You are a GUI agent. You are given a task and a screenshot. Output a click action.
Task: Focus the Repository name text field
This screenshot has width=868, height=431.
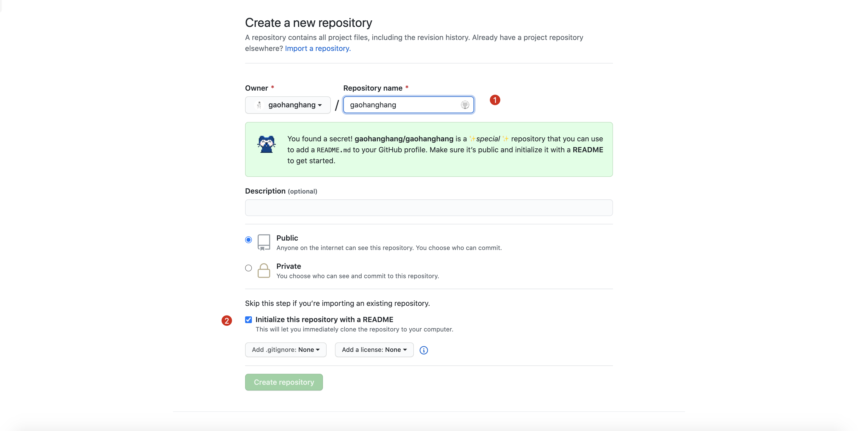click(403, 105)
